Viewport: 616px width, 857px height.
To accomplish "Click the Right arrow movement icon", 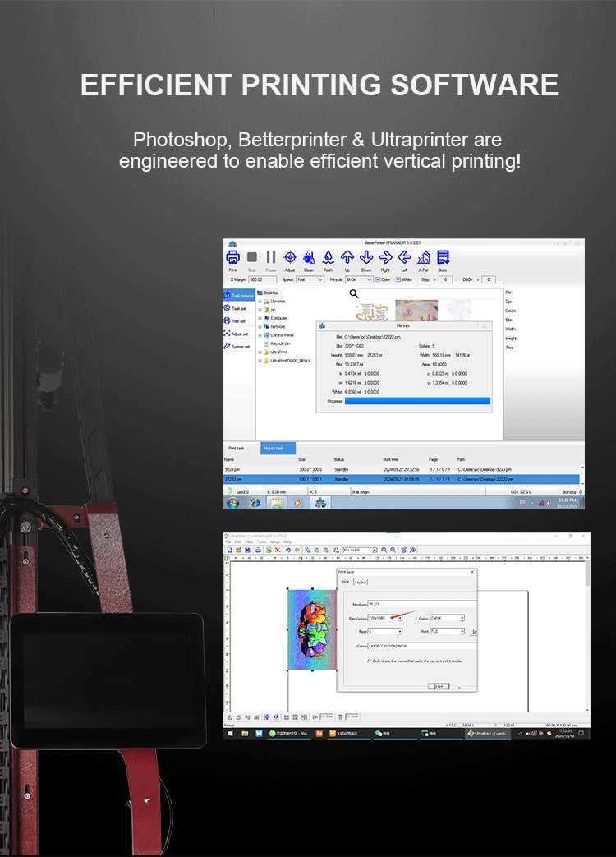I will click(385, 257).
